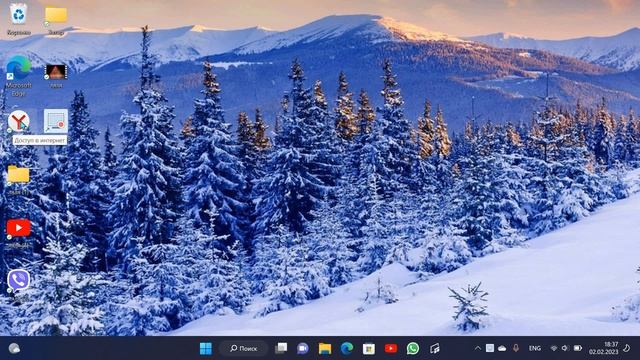Switch input language via ENG indicator

535,348
